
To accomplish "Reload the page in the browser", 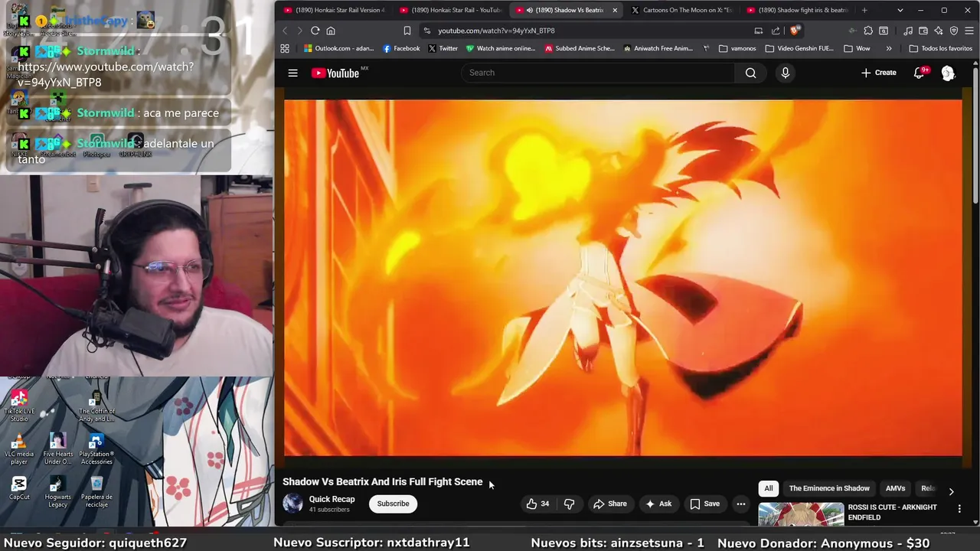I will [x=315, y=31].
